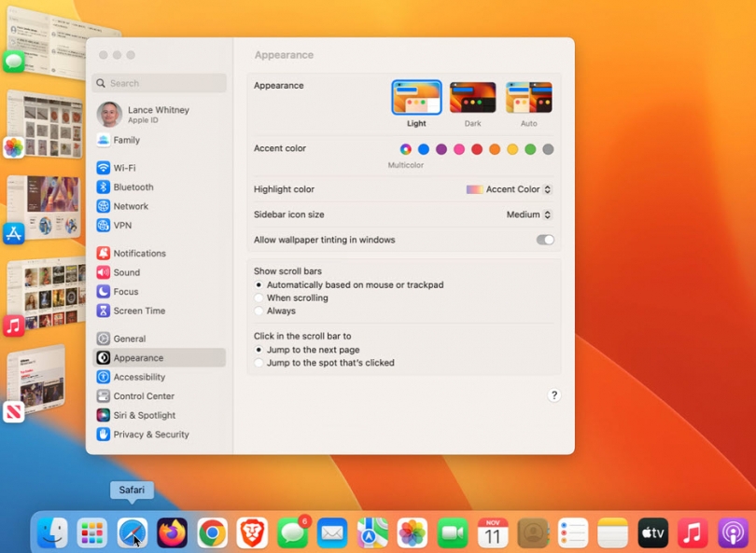
Task: Launch Firefox from the Dock
Action: [x=172, y=532]
